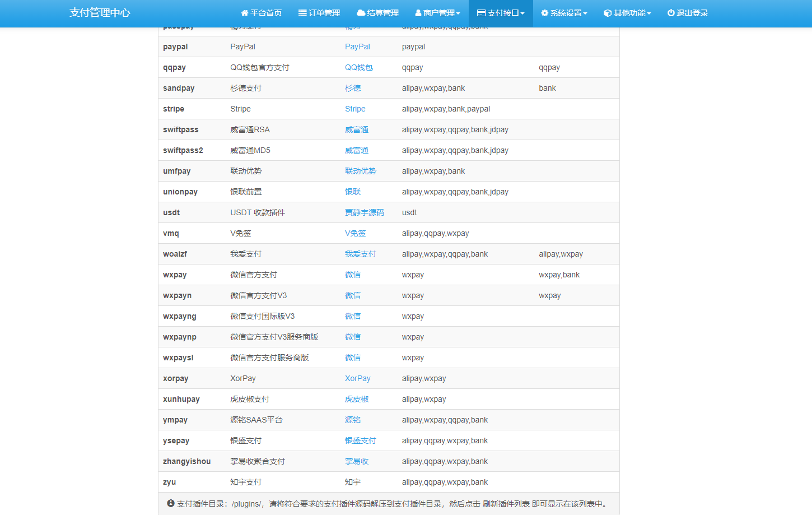The height and width of the screenshot is (515, 812).
Task: Select the plugin name "usdt"
Action: (x=171, y=212)
